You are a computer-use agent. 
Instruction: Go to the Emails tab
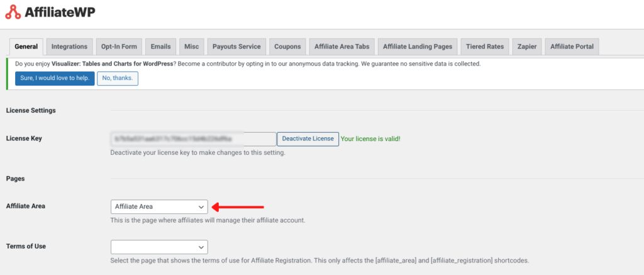(x=160, y=47)
